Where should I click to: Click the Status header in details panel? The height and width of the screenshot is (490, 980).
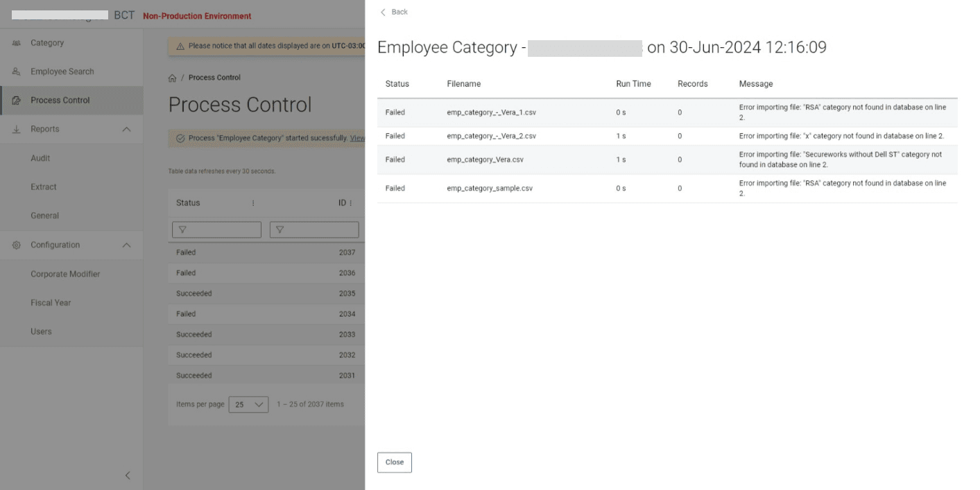397,84
